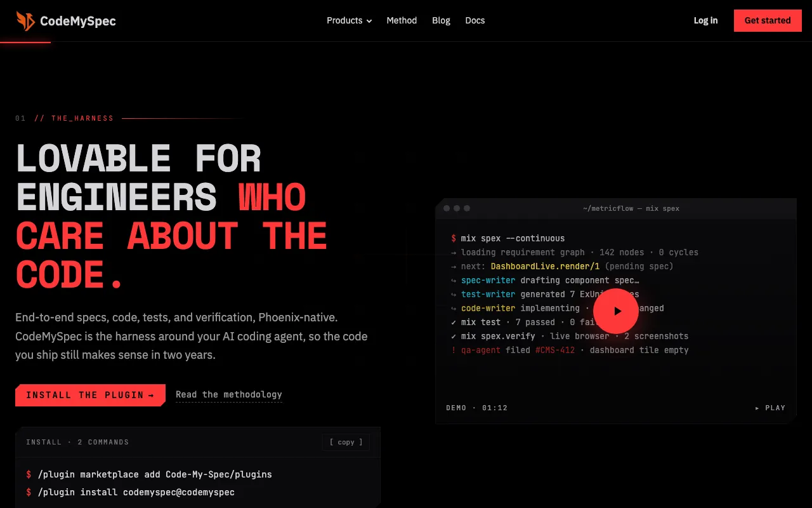Click the '/plugin install codemyspec@codemyspec' command
Screen dimensions: 812x508
[x=136, y=492]
